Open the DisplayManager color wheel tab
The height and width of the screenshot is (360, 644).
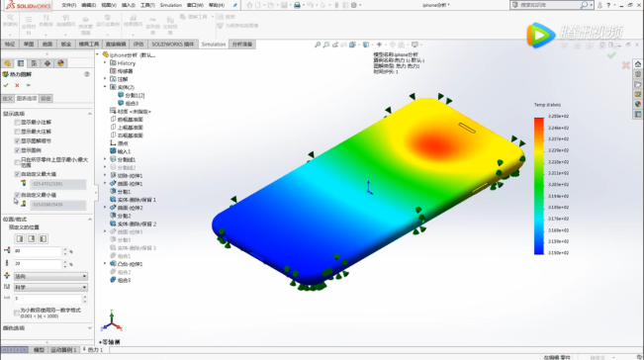pos(60,63)
